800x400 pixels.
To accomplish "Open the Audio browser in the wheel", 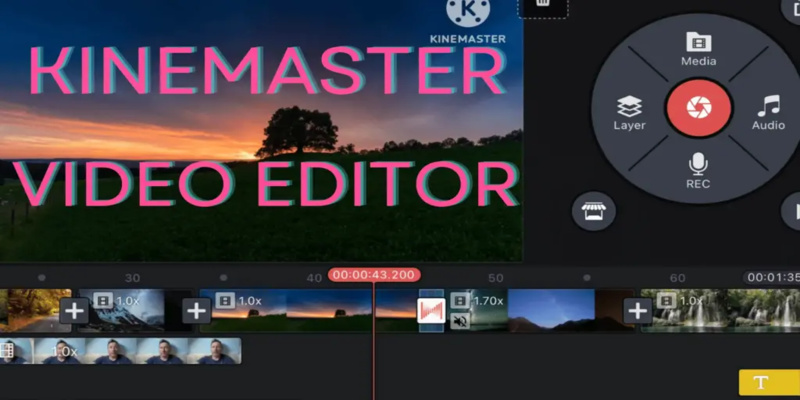I will pyautogui.click(x=768, y=113).
